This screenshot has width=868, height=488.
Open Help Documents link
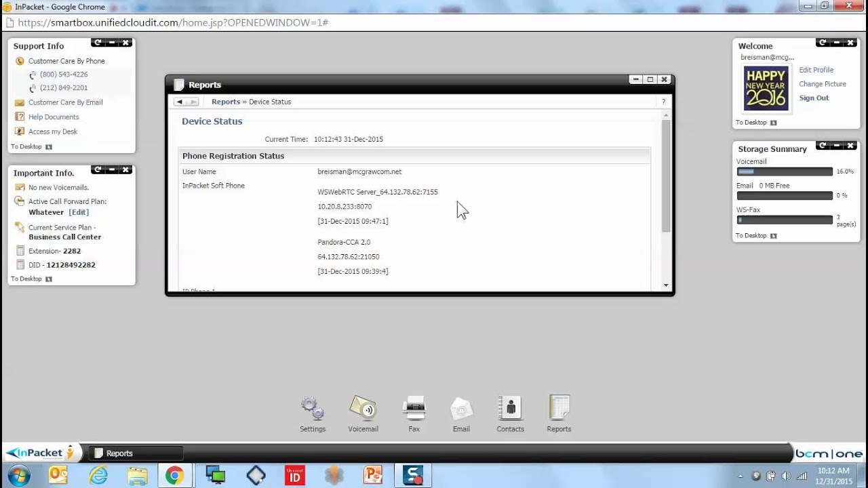[x=54, y=117]
